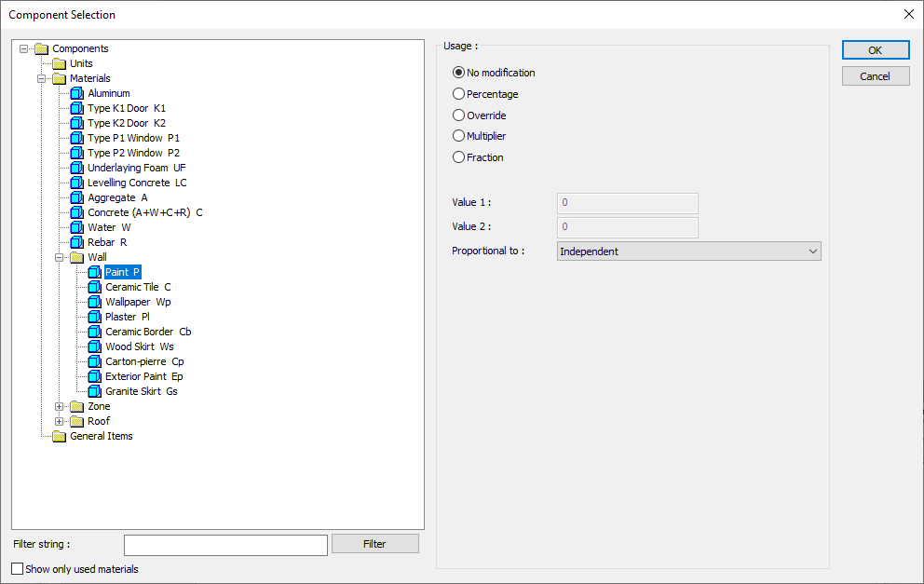Select the Percentage usage option
This screenshot has height=584, width=924.
(x=458, y=94)
